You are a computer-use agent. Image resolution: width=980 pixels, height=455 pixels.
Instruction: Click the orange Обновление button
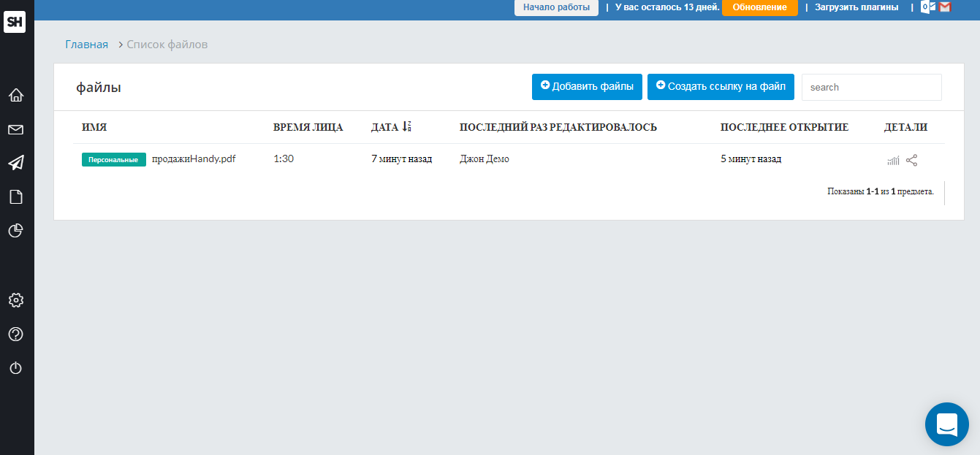760,7
